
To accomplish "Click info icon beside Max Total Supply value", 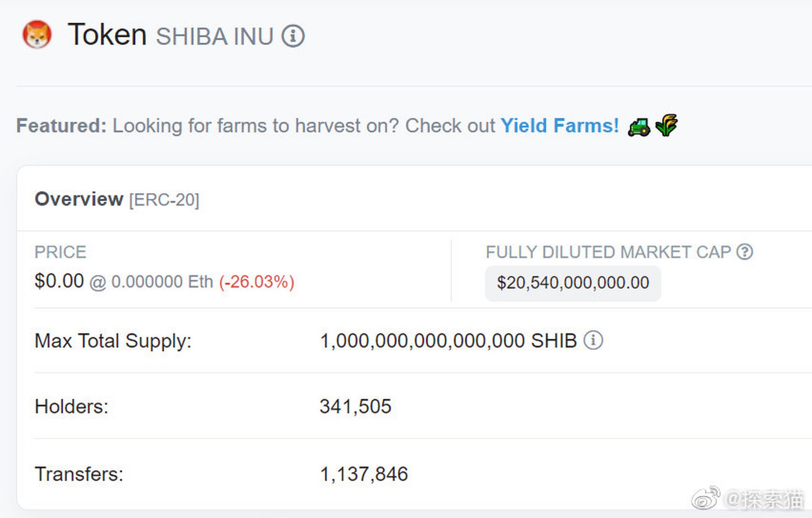I will pos(593,340).
